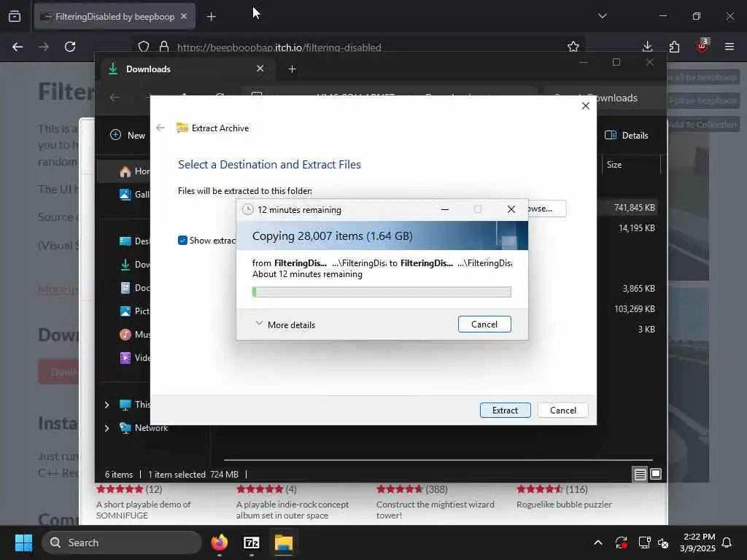747x560 pixels.
Task: Open Firefox application menu
Action: pos(729,47)
